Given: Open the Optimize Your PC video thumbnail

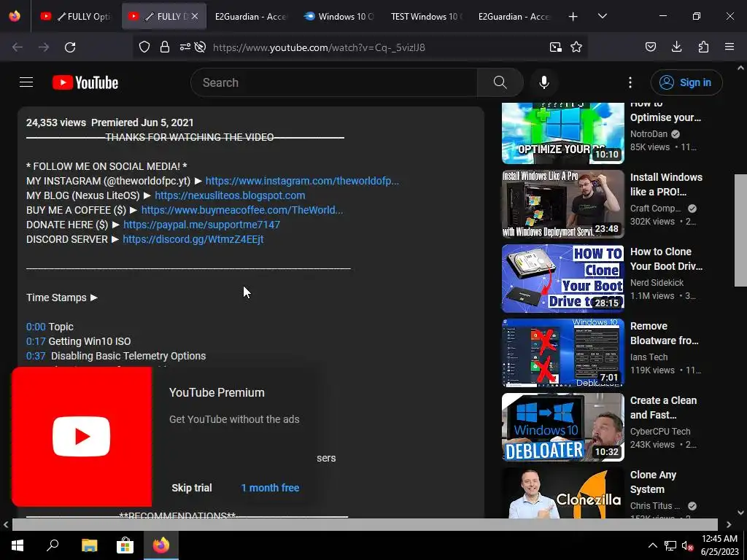Looking at the screenshot, I should pos(562,133).
